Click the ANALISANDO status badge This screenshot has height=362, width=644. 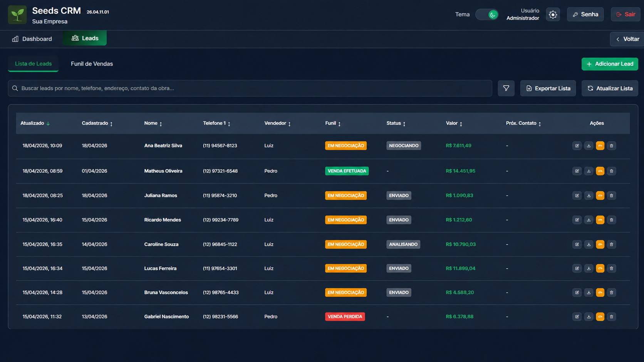pyautogui.click(x=403, y=244)
